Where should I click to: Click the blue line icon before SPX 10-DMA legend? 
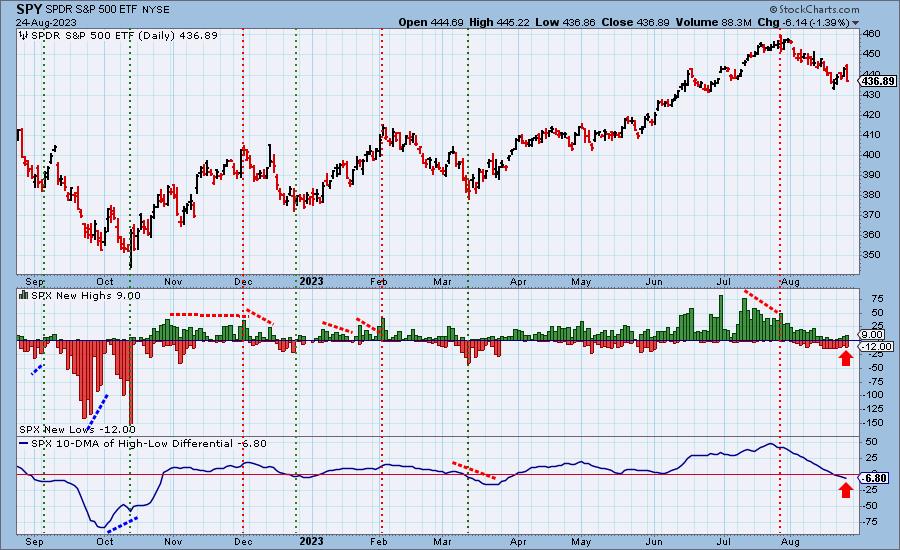24,444
